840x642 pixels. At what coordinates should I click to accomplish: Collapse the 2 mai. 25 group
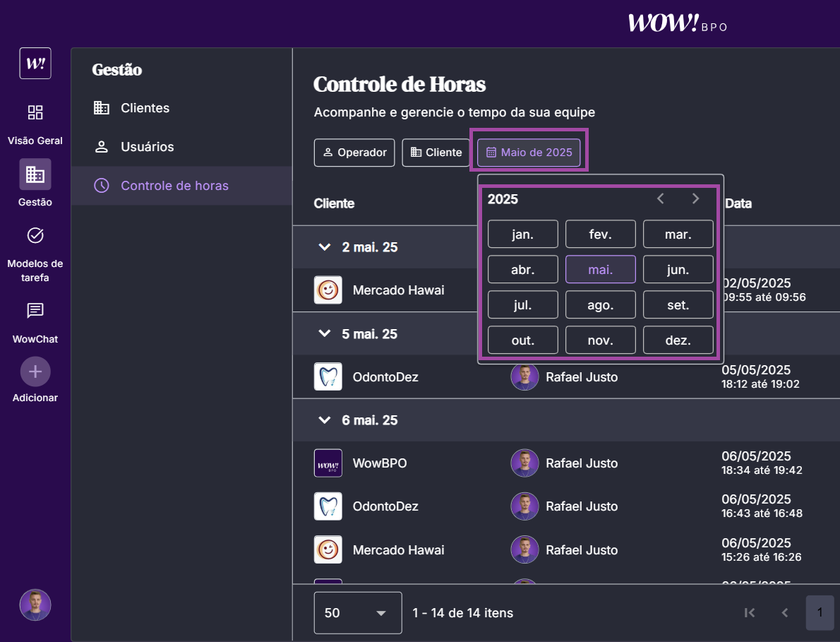coord(325,247)
